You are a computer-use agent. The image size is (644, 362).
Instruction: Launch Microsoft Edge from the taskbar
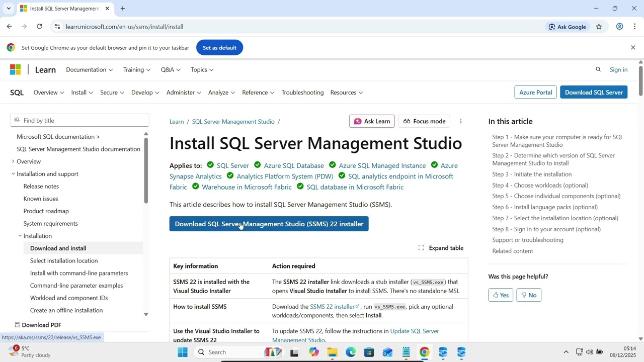tap(351, 352)
